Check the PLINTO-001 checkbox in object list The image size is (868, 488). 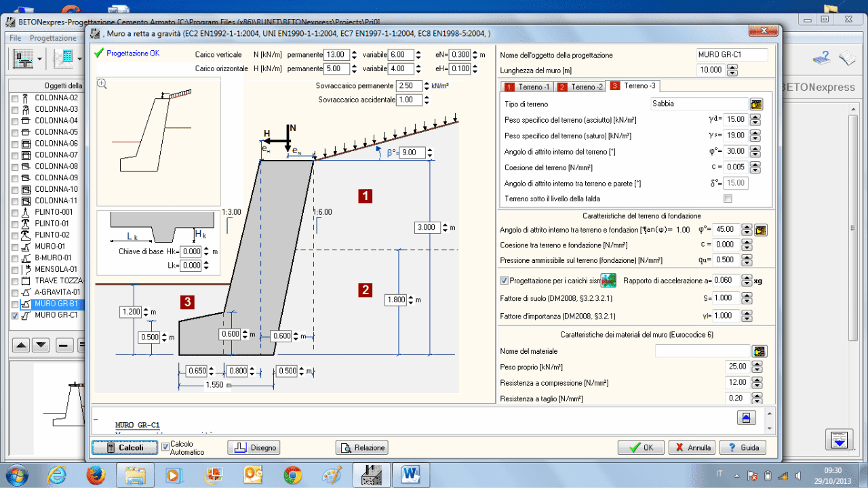pos(15,212)
